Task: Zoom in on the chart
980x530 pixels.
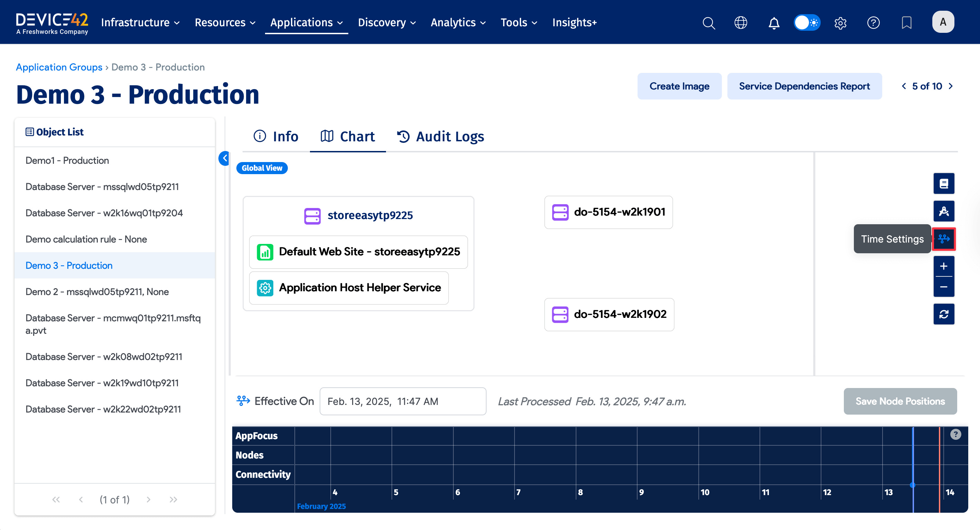Action: (x=943, y=266)
